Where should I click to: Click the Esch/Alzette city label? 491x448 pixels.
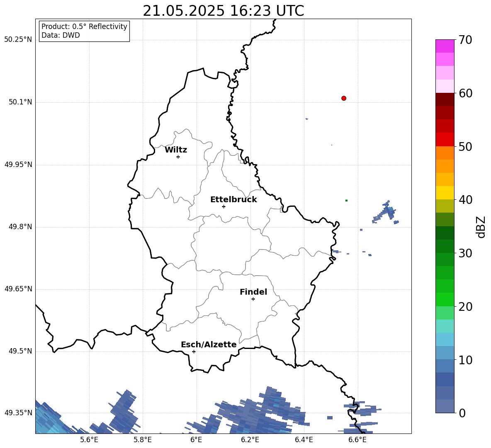209,344
